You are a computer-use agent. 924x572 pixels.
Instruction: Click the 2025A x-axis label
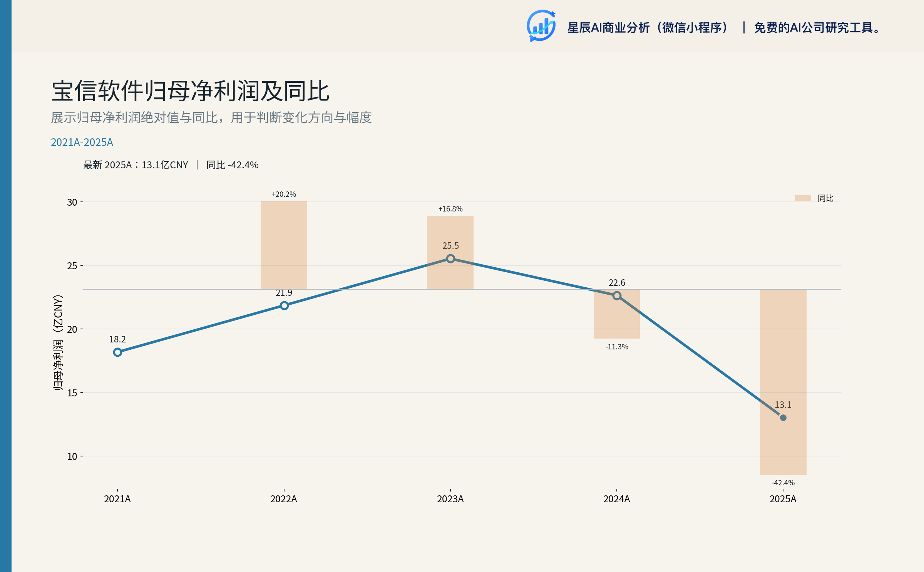(x=783, y=499)
